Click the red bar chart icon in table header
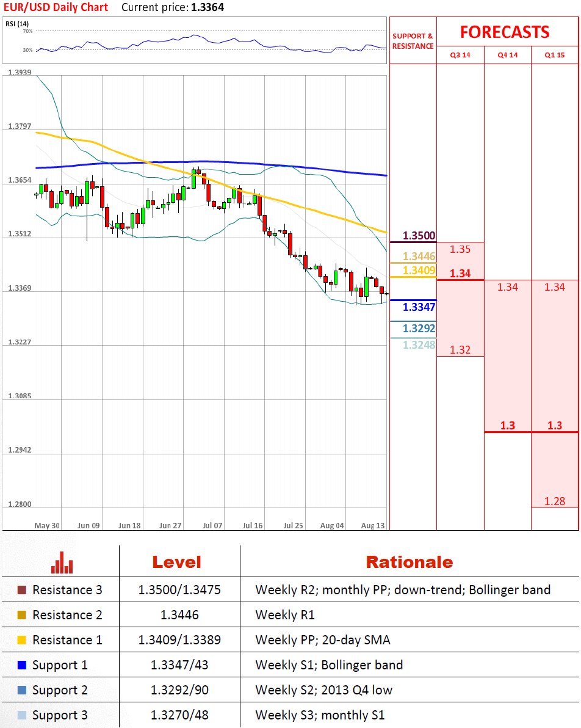The image size is (581, 728). click(x=62, y=562)
